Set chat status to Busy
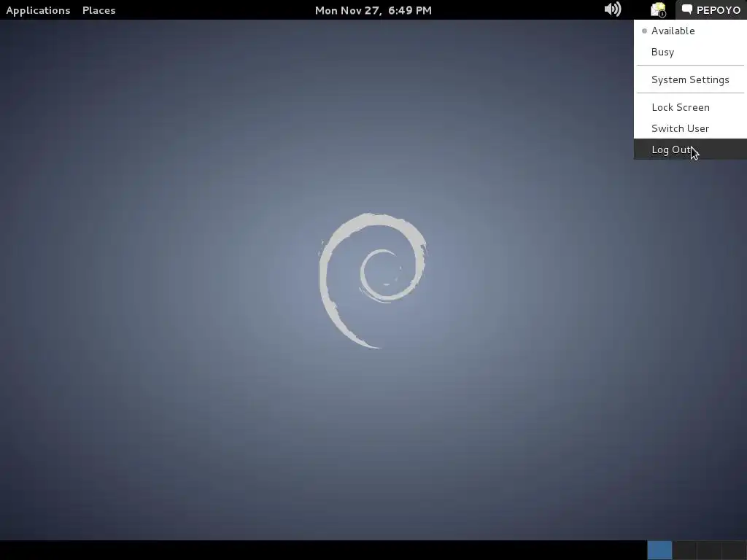 coord(690,52)
